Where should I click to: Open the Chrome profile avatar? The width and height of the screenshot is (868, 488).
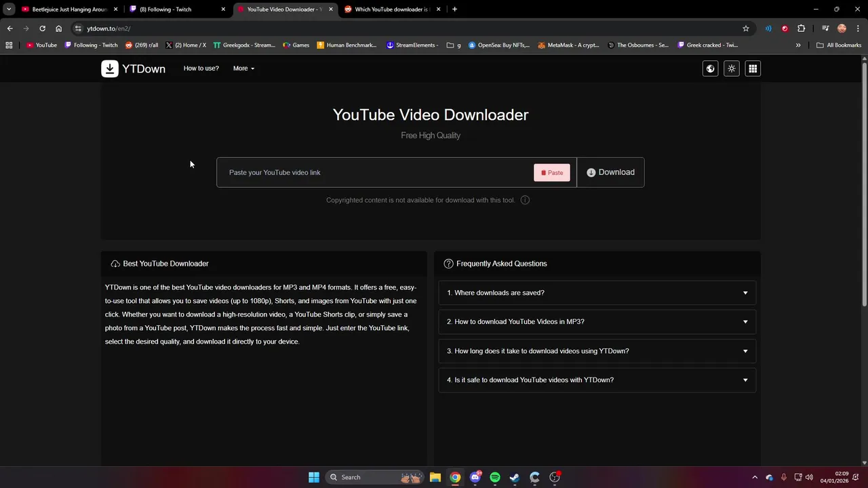[842, 28]
